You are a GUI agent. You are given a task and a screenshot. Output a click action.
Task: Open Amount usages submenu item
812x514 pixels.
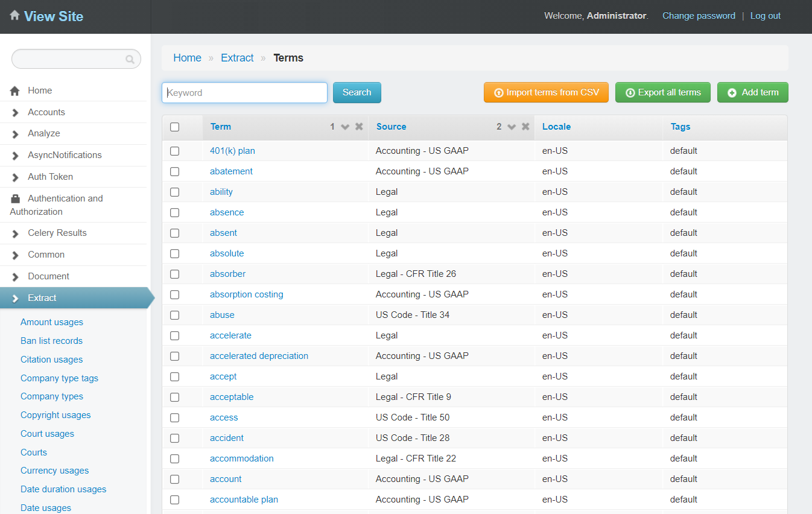click(52, 322)
